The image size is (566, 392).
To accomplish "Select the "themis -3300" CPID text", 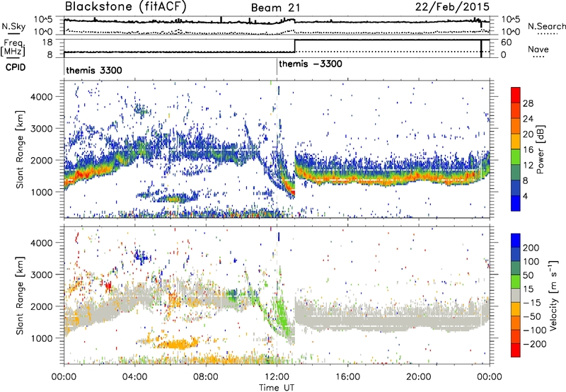I will [311, 64].
